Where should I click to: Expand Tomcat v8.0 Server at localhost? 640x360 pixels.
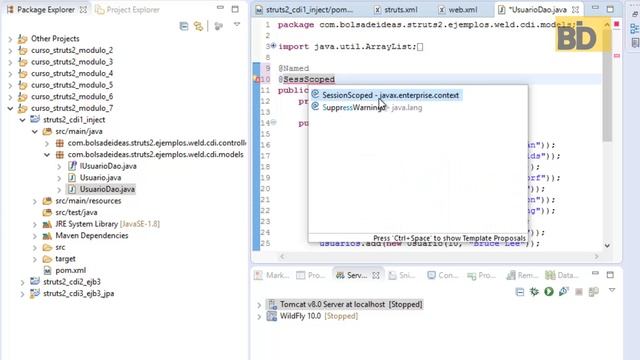[259, 305]
